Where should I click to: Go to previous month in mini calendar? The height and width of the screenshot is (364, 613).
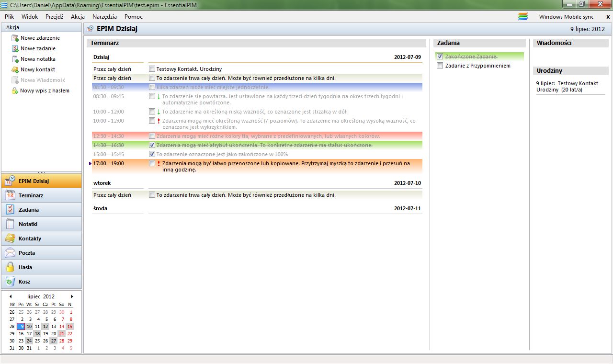coord(11,296)
